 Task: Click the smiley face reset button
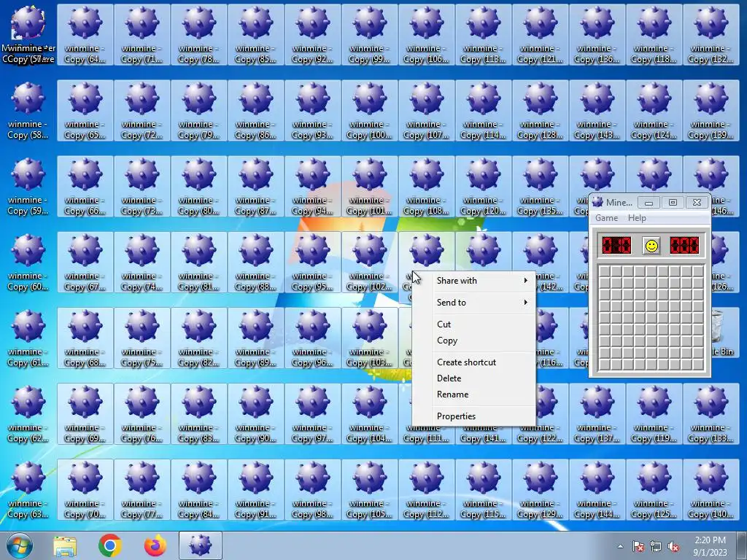click(x=651, y=246)
